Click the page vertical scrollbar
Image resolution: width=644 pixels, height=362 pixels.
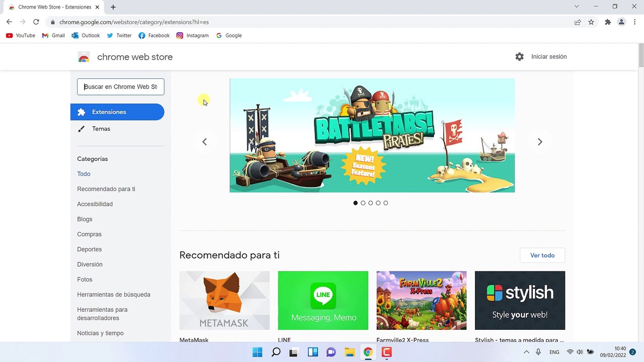tap(641, 55)
